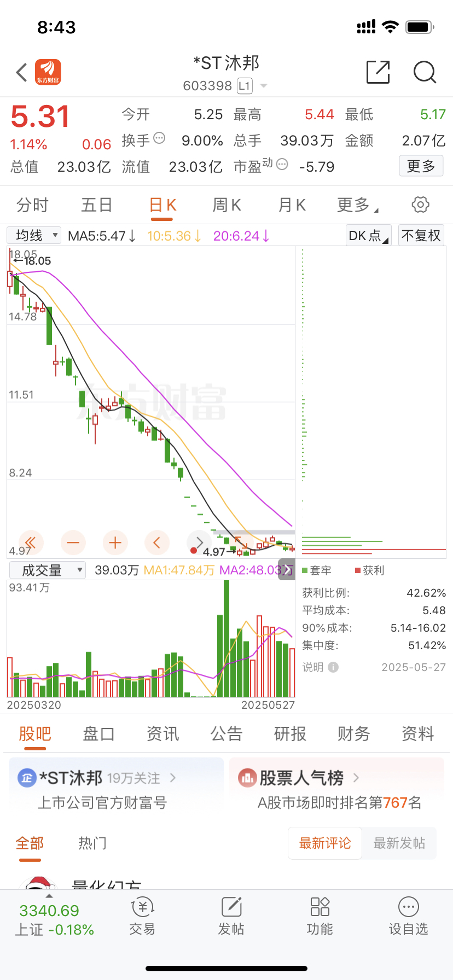Tap the 获利比例 42.62% value

point(426,593)
